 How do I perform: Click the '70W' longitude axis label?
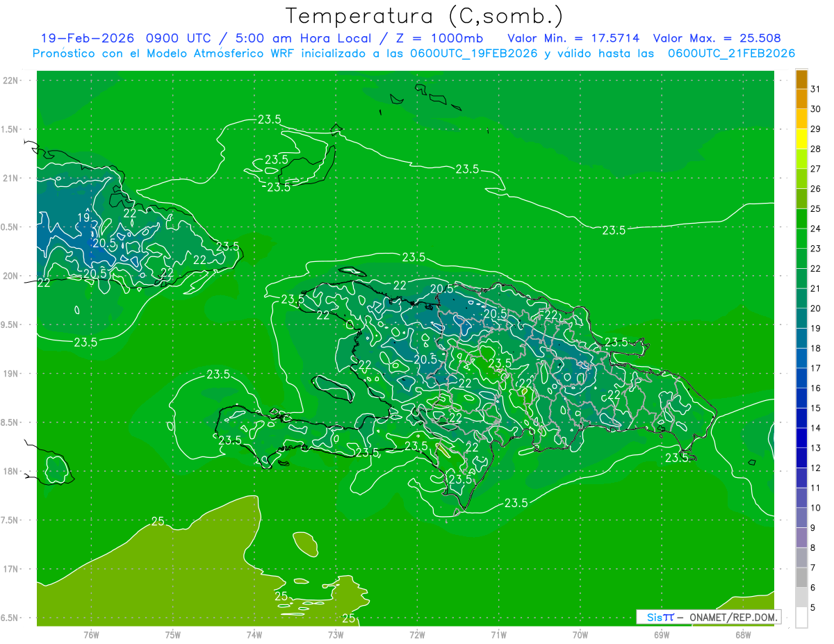[x=580, y=635]
